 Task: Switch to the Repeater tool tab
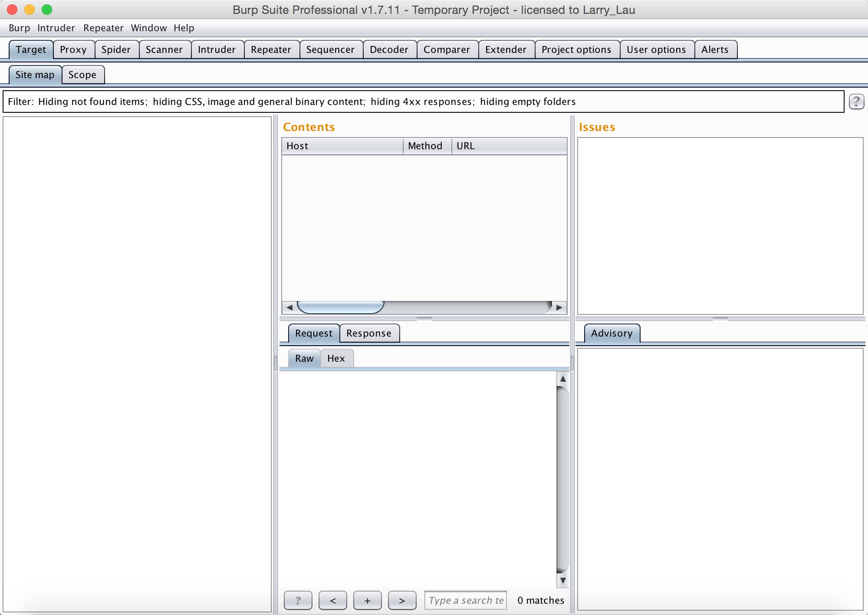[271, 49]
